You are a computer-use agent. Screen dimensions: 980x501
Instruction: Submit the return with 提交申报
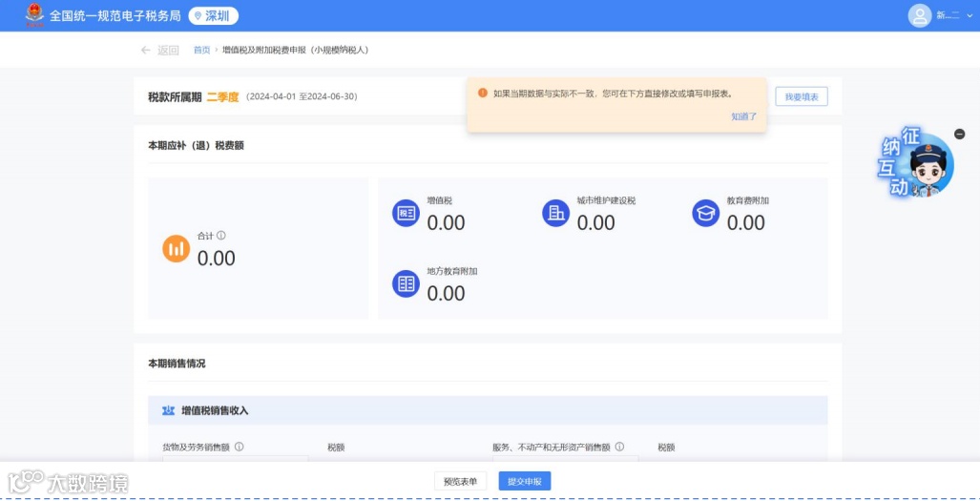(x=525, y=481)
